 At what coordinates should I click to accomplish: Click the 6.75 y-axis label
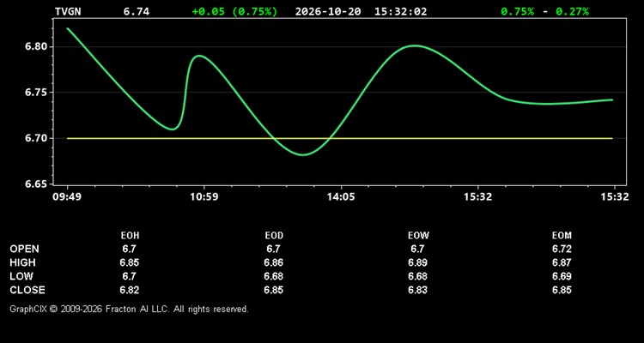38,93
